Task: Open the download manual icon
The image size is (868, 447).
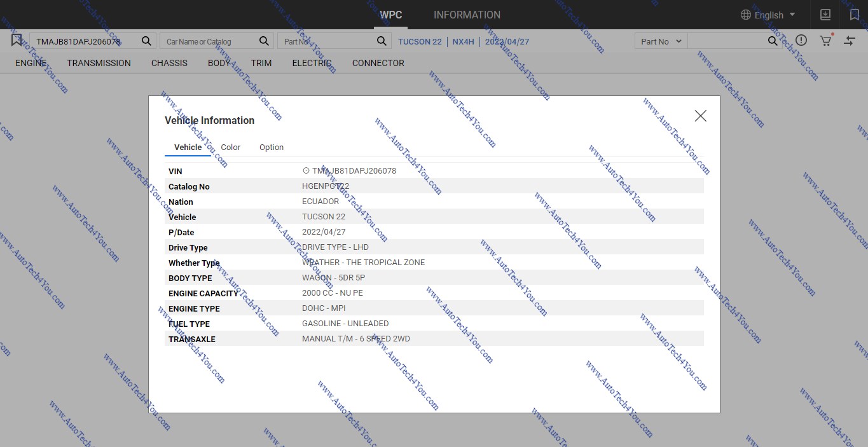Action: [x=825, y=14]
